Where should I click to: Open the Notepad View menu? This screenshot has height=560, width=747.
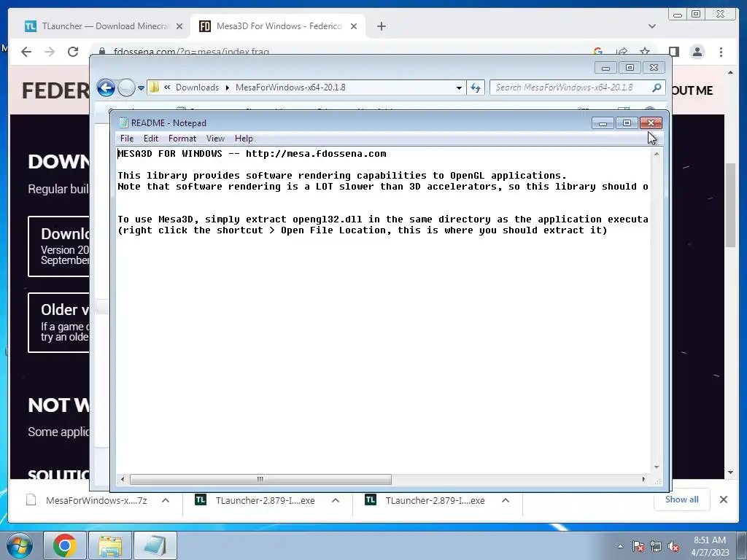pyautogui.click(x=215, y=139)
